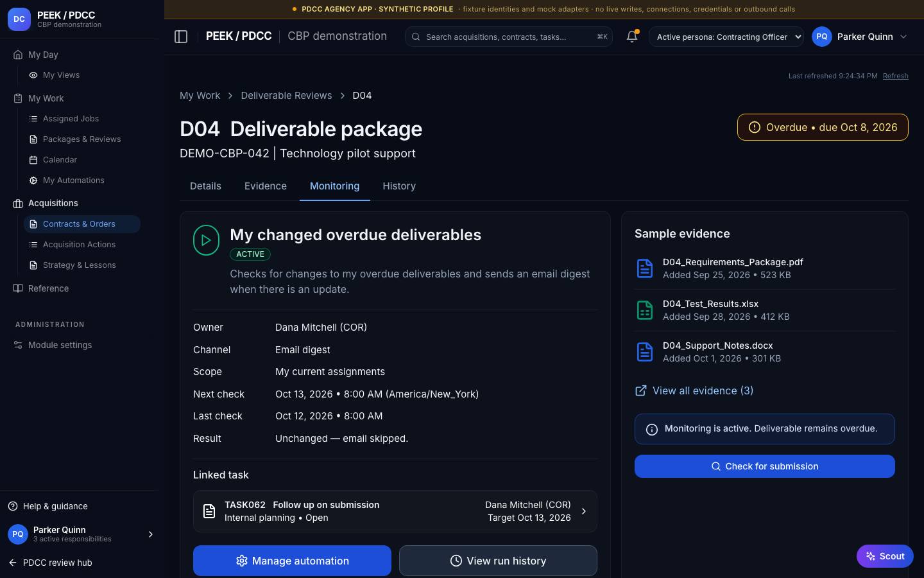
Task: Click Manage automation button
Action: 292,561
